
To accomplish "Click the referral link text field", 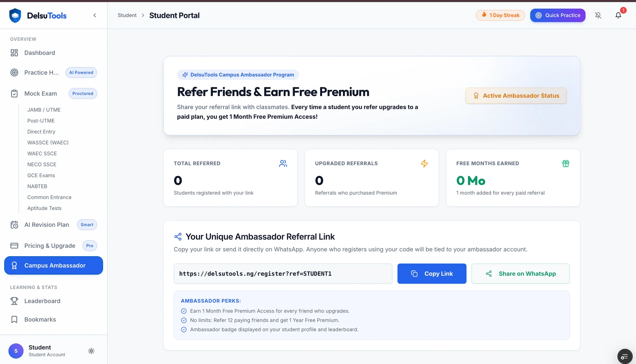I will pos(283,274).
